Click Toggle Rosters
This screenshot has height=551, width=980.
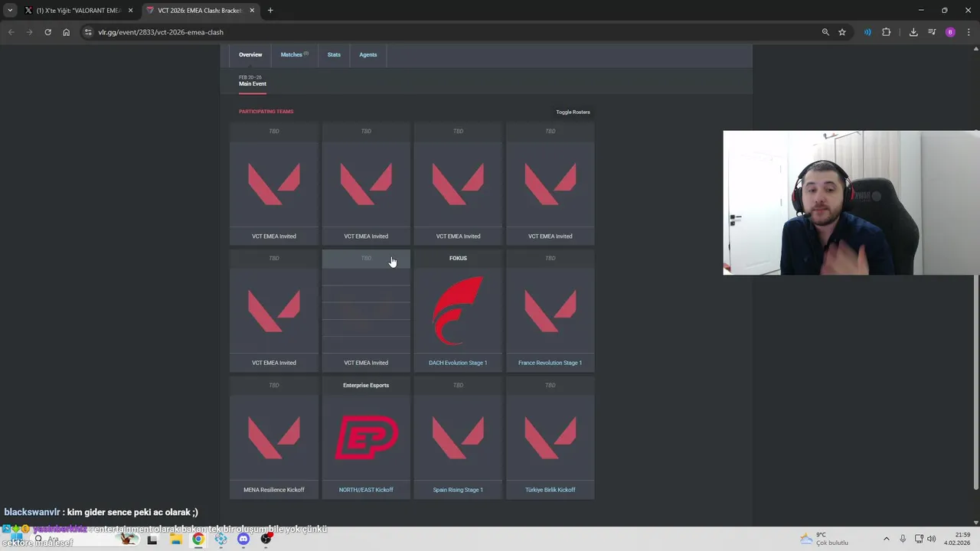(x=573, y=112)
